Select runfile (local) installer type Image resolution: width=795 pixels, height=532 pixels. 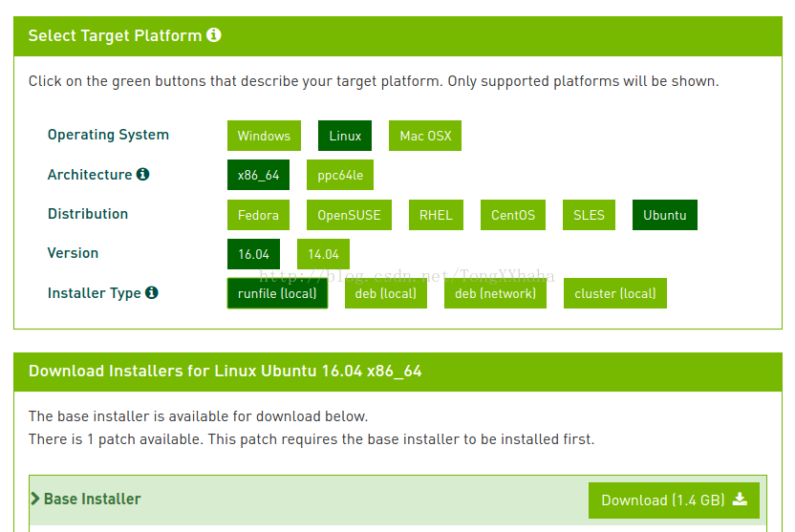tap(277, 293)
